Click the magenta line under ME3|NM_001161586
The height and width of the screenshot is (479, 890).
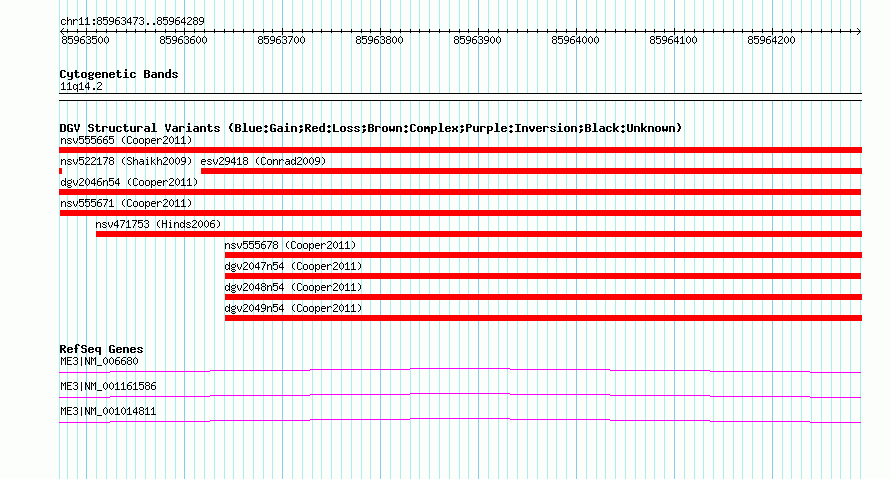coord(460,396)
